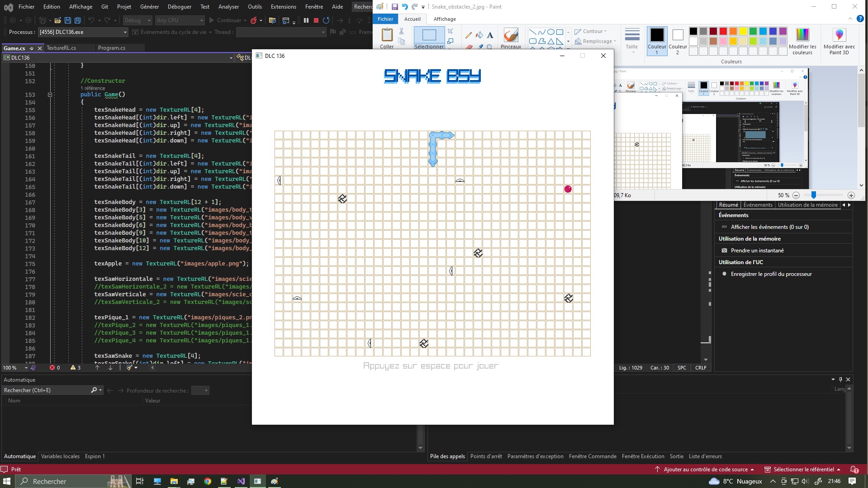Click the Restart debugging icon
The image size is (868, 488).
point(326,20)
